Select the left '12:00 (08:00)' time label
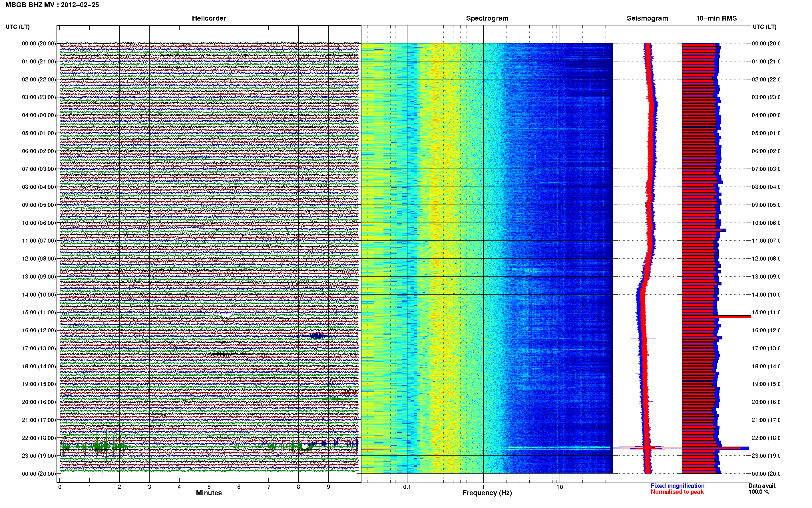 39,259
